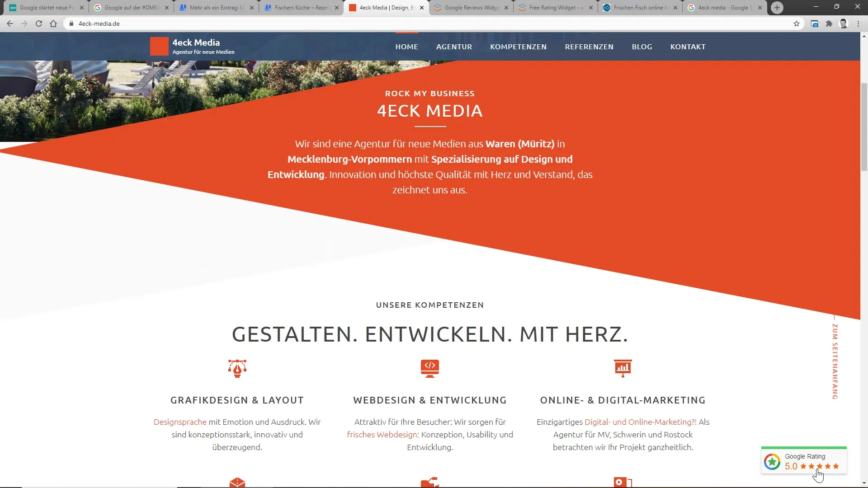Viewport: 868px width, 488px height.
Task: Open REFERENZEN in the site navigation
Action: click(589, 47)
